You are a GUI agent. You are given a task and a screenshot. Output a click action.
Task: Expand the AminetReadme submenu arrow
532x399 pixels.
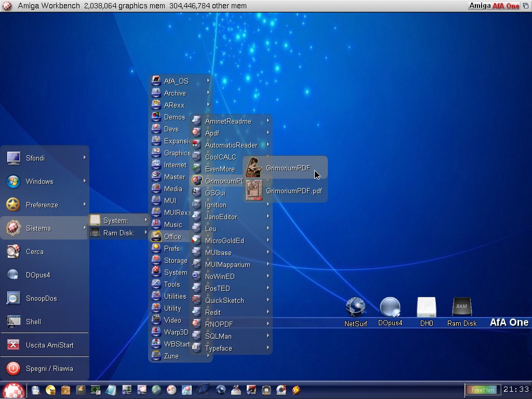click(268, 121)
